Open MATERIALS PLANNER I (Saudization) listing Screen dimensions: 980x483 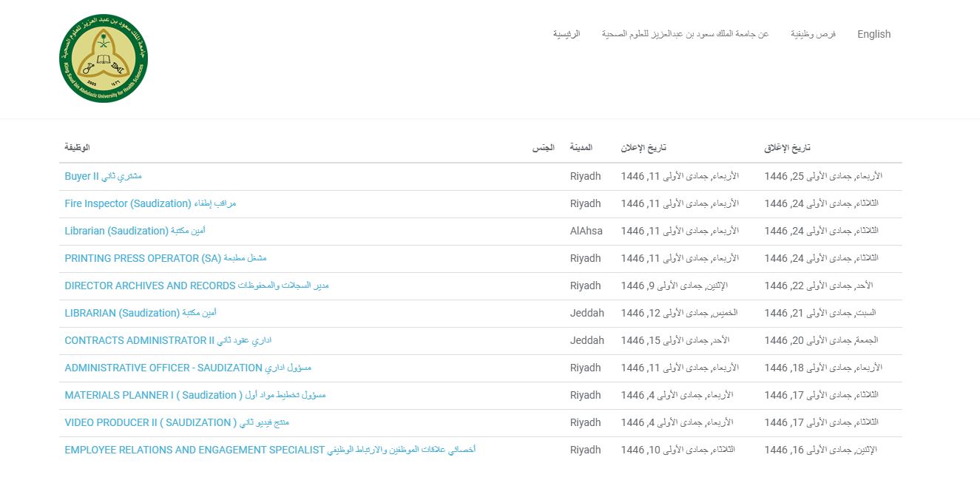pyautogui.click(x=195, y=395)
